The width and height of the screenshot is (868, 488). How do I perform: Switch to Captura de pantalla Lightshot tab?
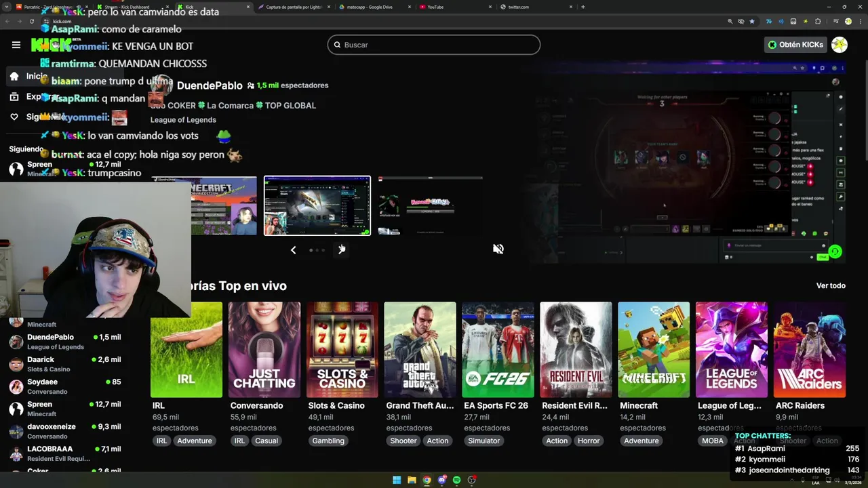tap(294, 7)
